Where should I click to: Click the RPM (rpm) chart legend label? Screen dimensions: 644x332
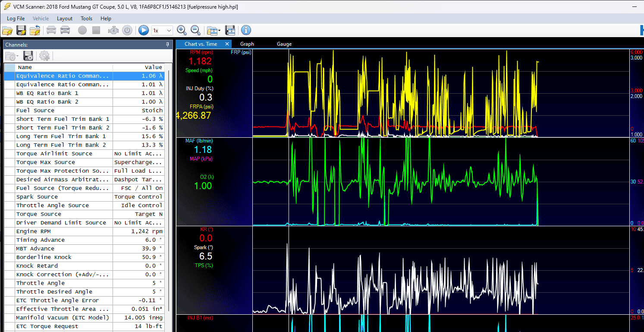pyautogui.click(x=201, y=52)
